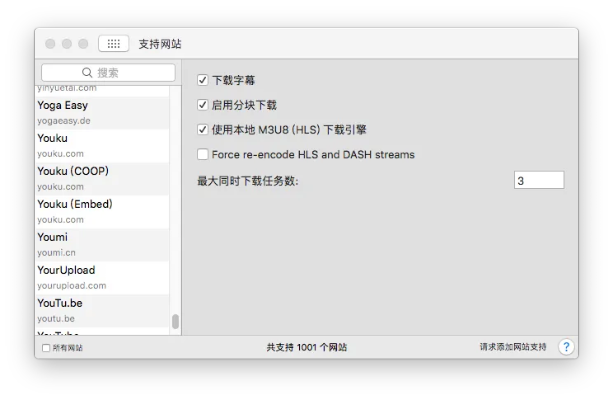Image resolution: width=613 pixels, height=400 pixels.
Task: Click the 最大同时下载任务数 label
Action: click(248, 181)
